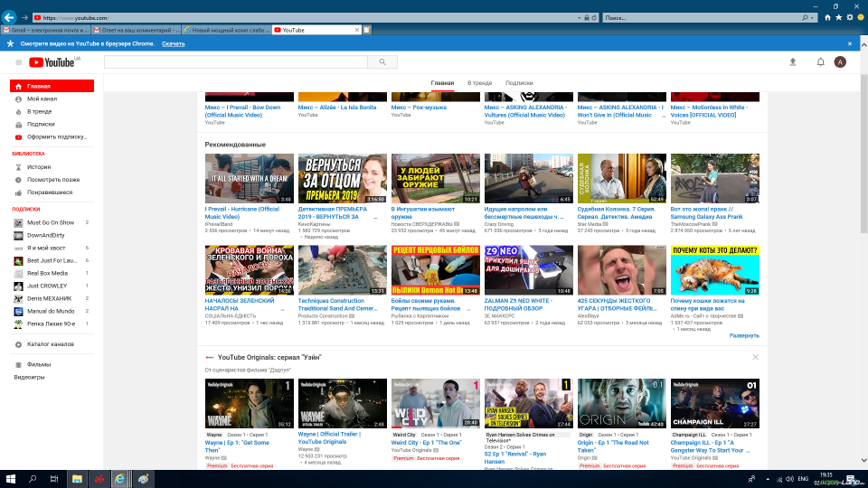The height and width of the screenshot is (488, 868).
Task: Open the notifications bell
Action: (820, 62)
